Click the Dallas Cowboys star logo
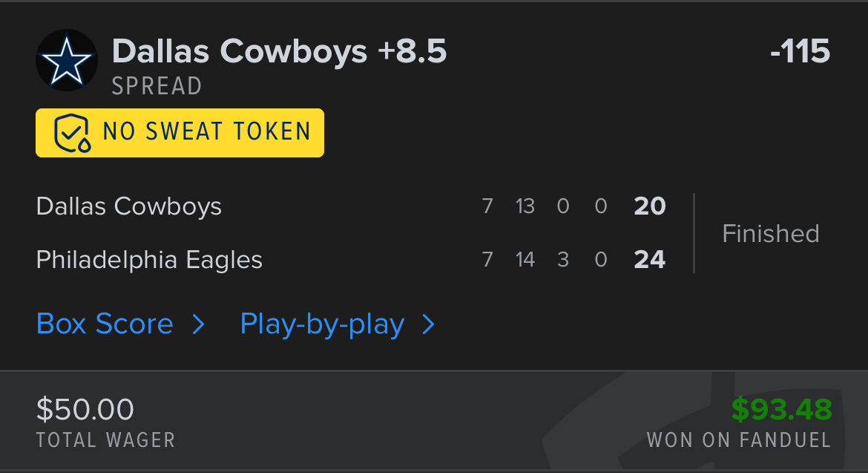868x473 pixels. pos(66,60)
